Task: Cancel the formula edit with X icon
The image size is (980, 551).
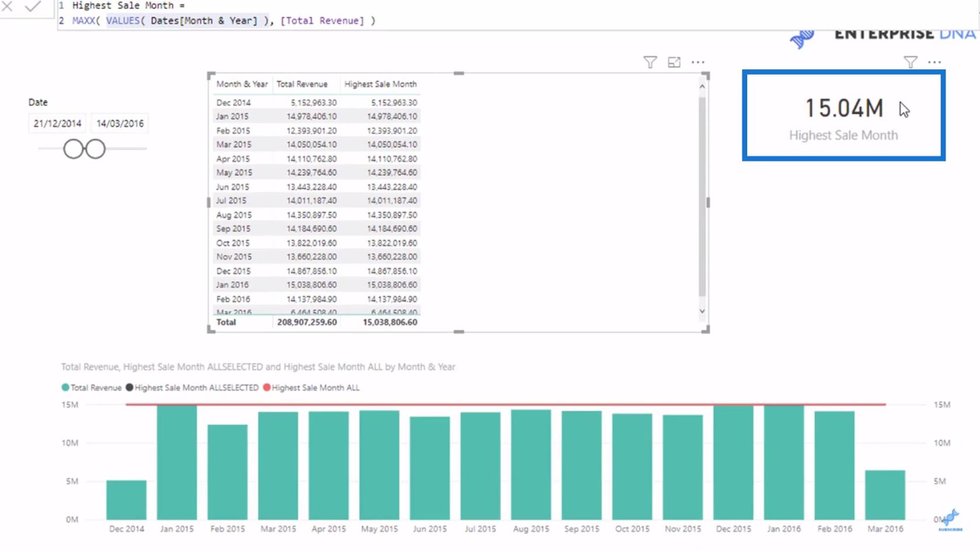Action: click(x=7, y=6)
